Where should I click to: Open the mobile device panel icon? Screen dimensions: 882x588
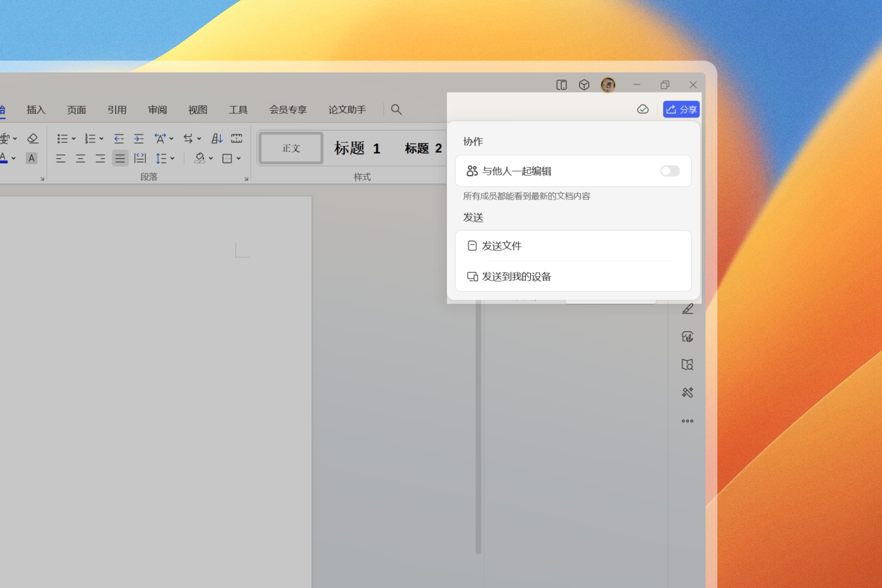(561, 85)
